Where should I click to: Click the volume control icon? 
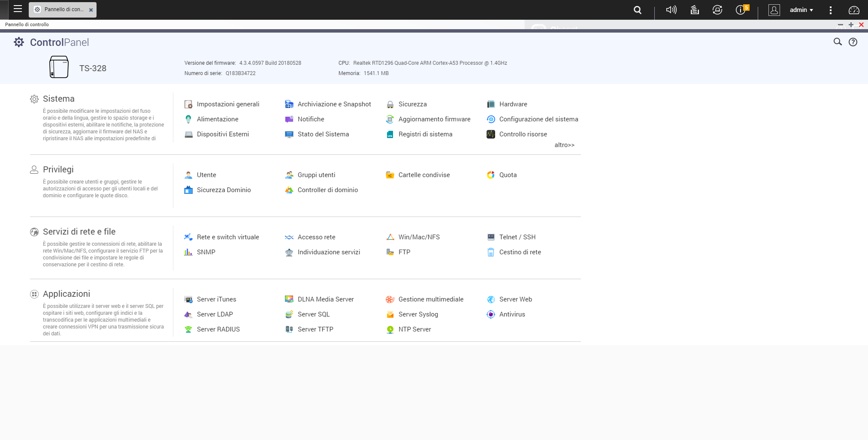coord(671,10)
